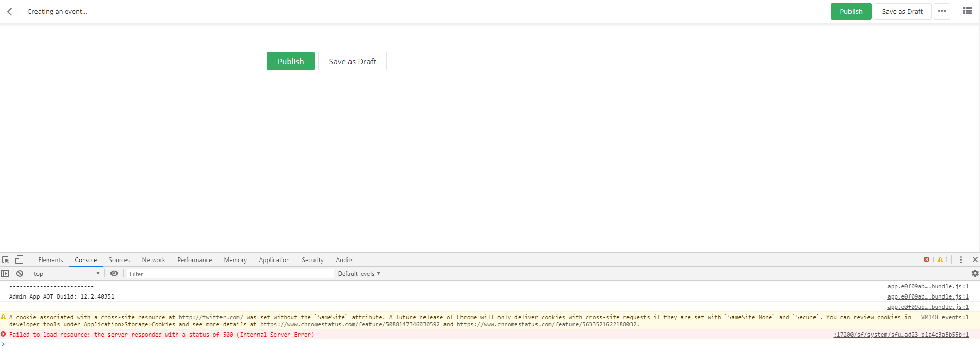Click the 'Creating an event...' title text
Viewport: 980px width, 353px height.
[x=57, y=11]
